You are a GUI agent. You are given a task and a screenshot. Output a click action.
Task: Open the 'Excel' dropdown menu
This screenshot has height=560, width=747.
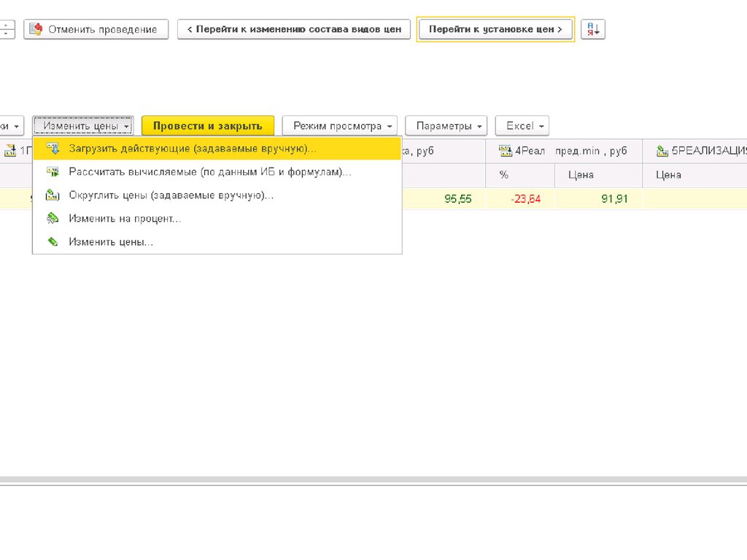point(522,125)
